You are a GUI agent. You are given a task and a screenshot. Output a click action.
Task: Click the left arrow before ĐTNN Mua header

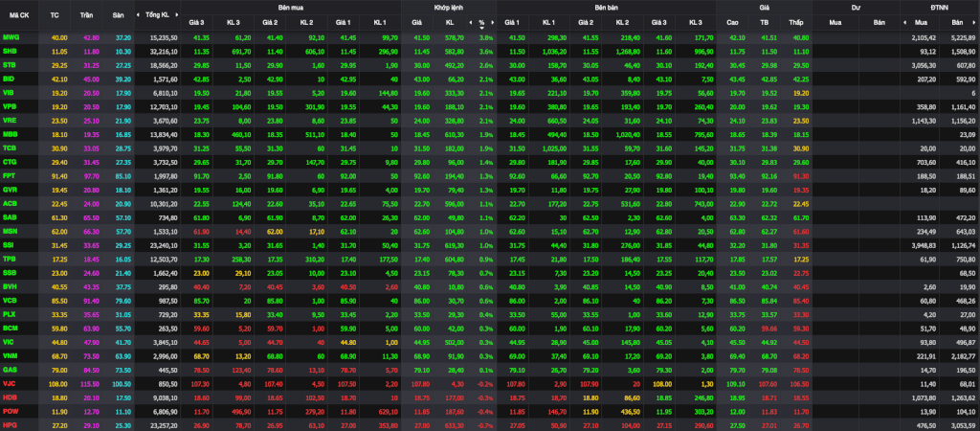[904, 23]
